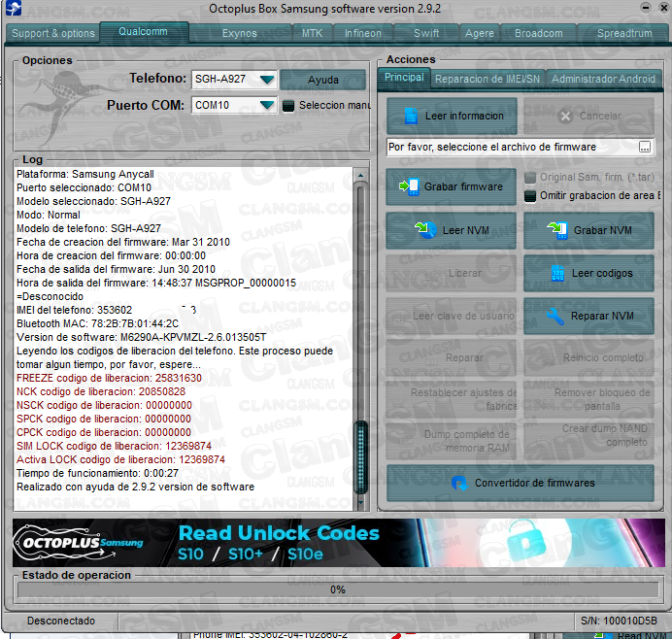Viewport: 672px width, 639px height.
Task: Click the Leer codigos icon
Action: pos(557,273)
